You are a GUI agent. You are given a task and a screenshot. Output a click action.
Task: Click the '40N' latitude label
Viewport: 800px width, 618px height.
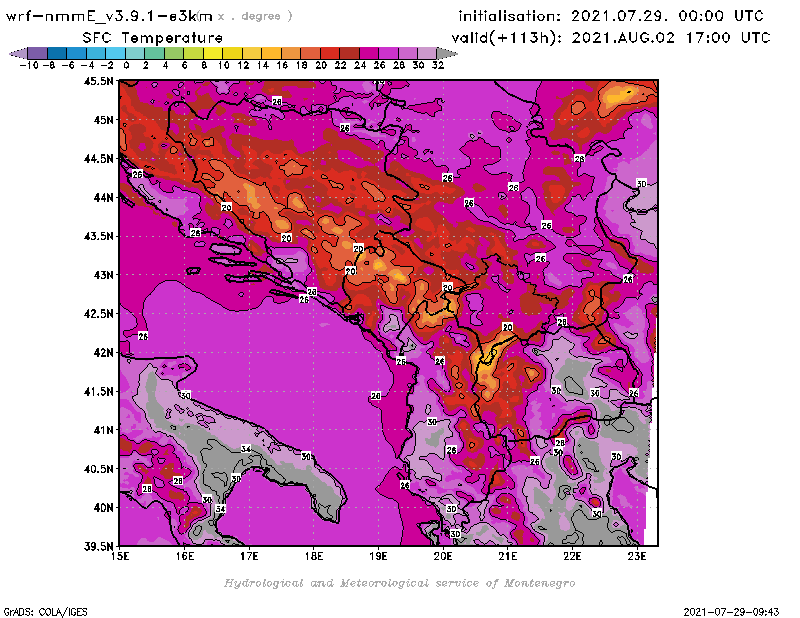coord(103,507)
